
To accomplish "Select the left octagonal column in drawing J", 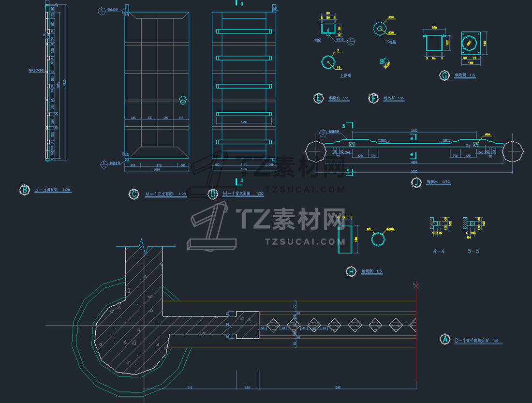I will (x=316, y=151).
